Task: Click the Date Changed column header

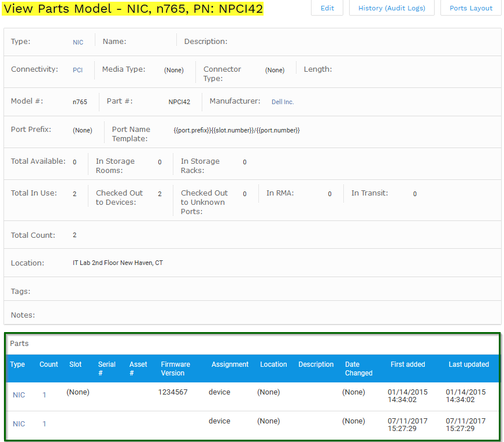Action: coord(358,369)
